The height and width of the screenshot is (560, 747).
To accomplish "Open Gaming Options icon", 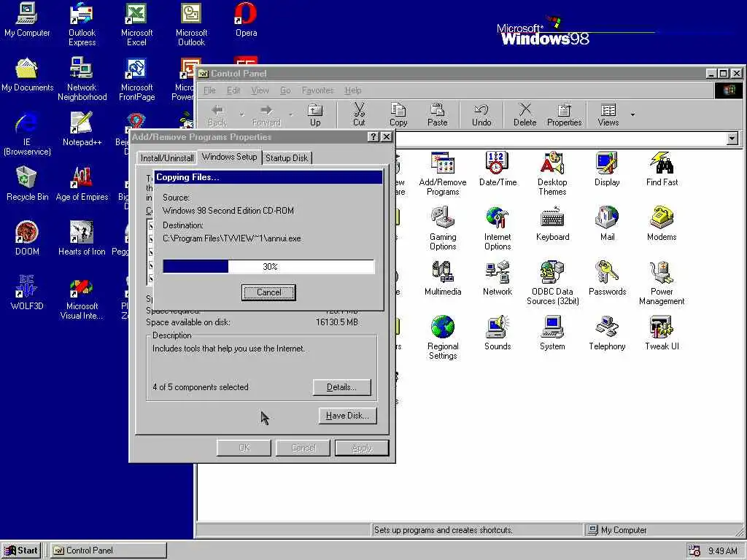I will [x=443, y=228].
